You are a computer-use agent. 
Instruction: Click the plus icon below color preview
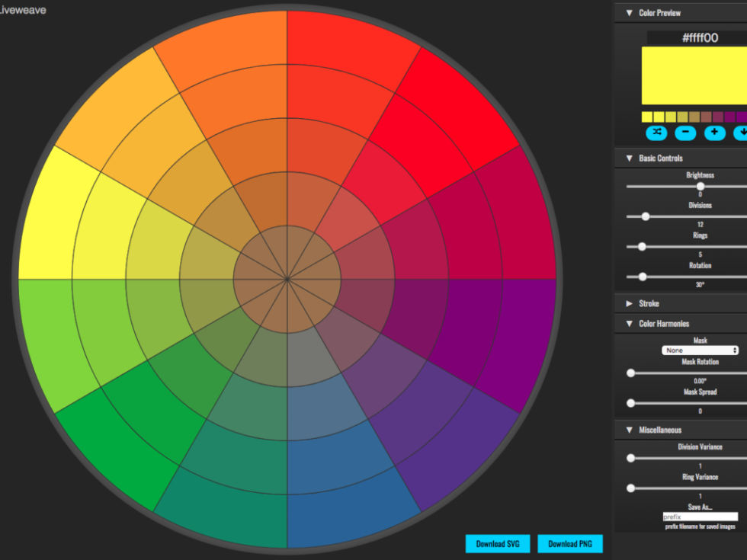click(714, 133)
